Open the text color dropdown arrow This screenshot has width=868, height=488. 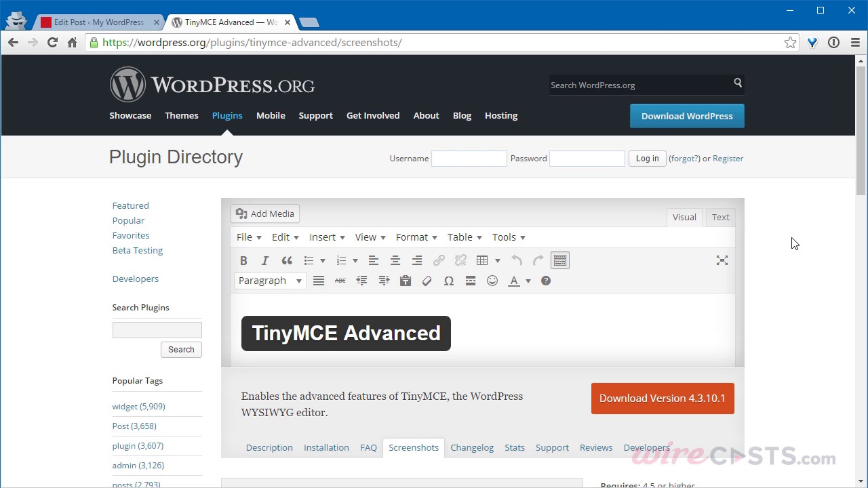(x=528, y=281)
